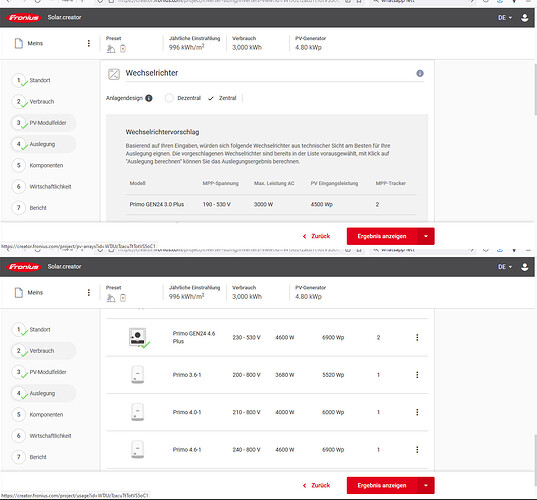The width and height of the screenshot is (537, 500).
Task: Click the Primo 4.0-1 inverter thumbnail
Action: tap(138, 412)
